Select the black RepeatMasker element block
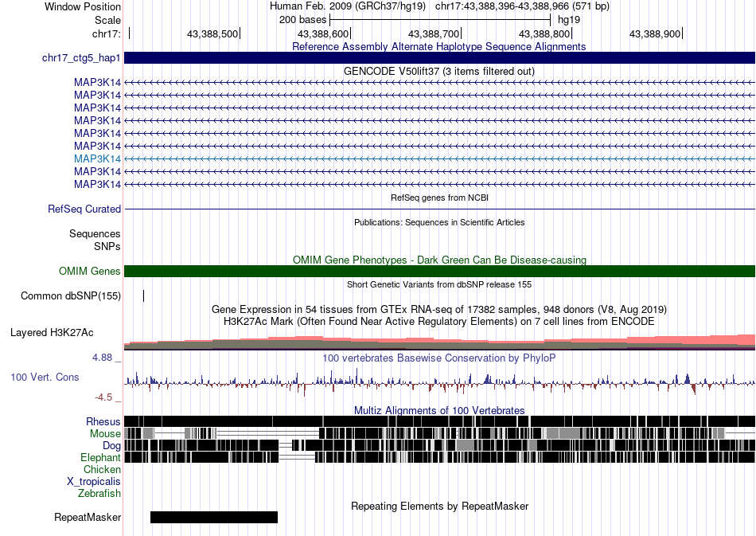This screenshot has width=756, height=536. (214, 517)
